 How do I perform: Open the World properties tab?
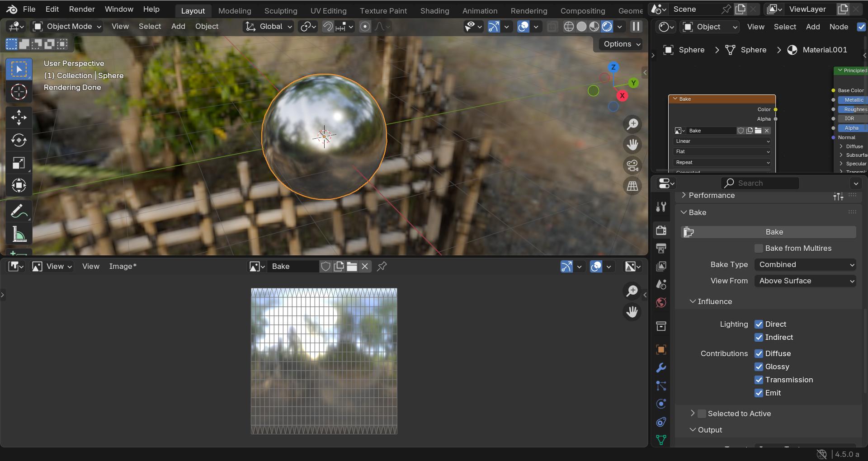tap(661, 302)
